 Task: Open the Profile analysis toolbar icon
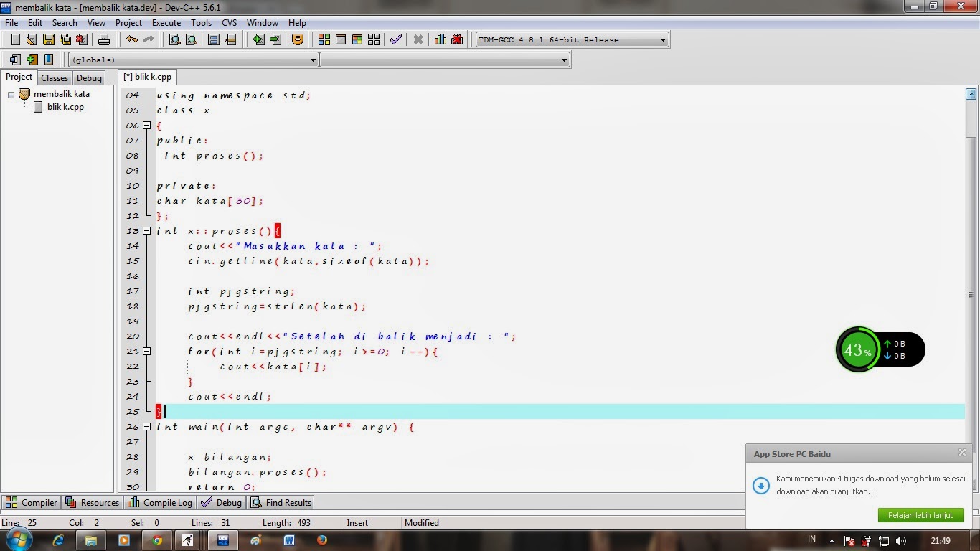[440, 39]
